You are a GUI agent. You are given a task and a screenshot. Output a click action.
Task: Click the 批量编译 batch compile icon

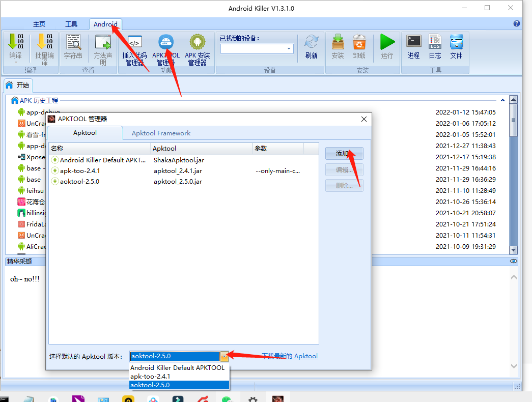click(x=44, y=41)
